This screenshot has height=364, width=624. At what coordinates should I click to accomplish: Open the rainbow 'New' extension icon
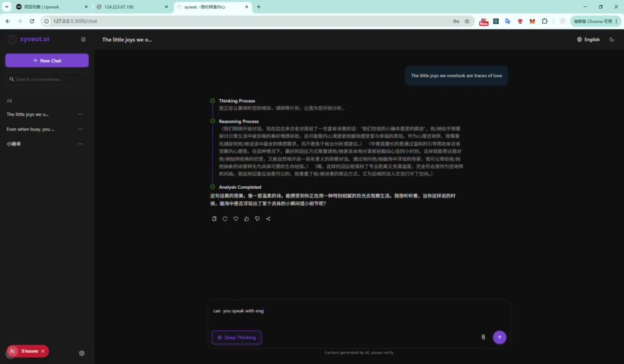[x=484, y=21]
